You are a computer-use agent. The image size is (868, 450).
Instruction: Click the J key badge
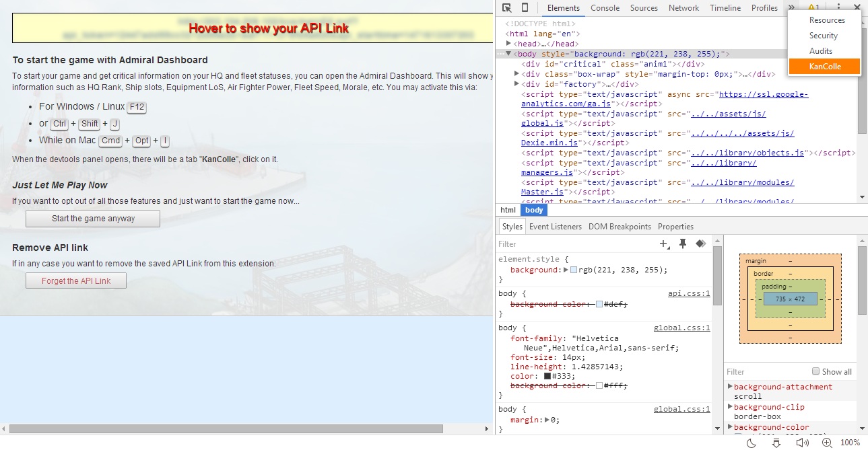114,124
